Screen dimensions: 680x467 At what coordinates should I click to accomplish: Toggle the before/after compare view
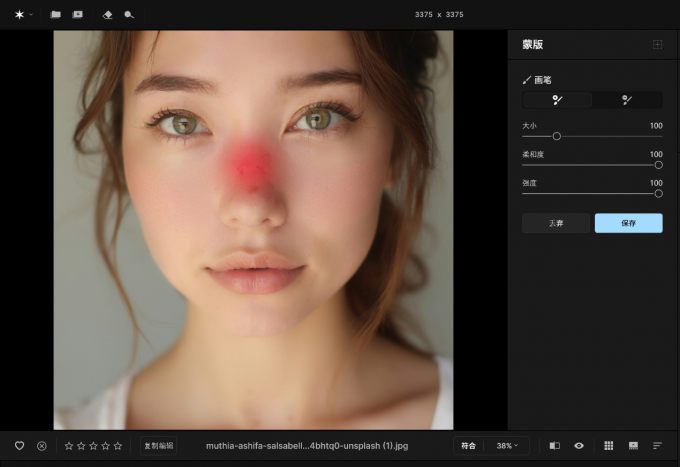click(555, 445)
